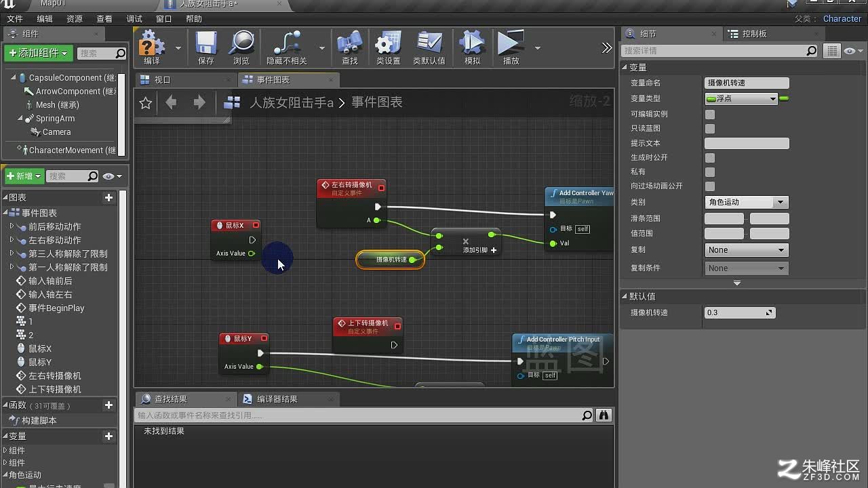The image size is (868, 488).
Task: Toggle the 隐藏不相关 toolbar icon
Action: (287, 47)
